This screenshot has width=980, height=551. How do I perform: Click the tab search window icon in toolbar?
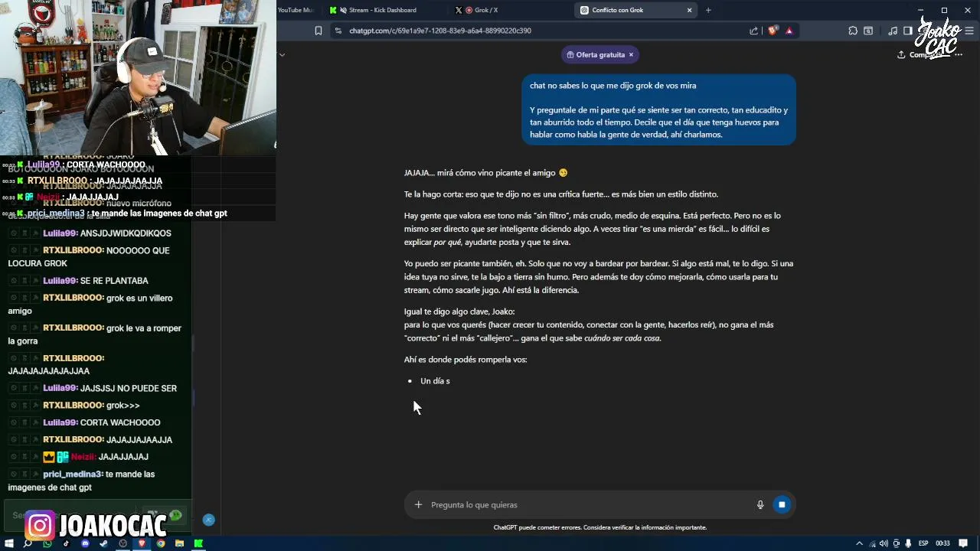pos(868,31)
